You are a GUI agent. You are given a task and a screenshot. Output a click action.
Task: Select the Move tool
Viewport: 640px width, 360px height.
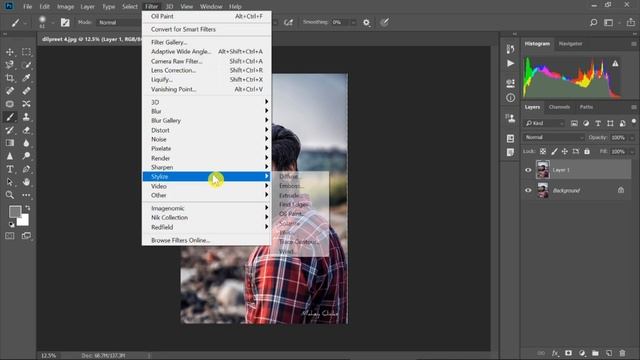tap(10, 52)
